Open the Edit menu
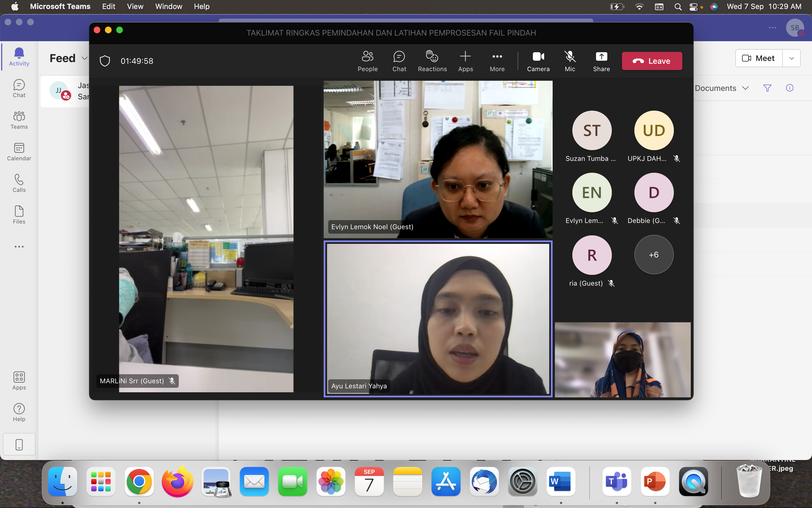Image resolution: width=812 pixels, height=508 pixels. pos(109,6)
